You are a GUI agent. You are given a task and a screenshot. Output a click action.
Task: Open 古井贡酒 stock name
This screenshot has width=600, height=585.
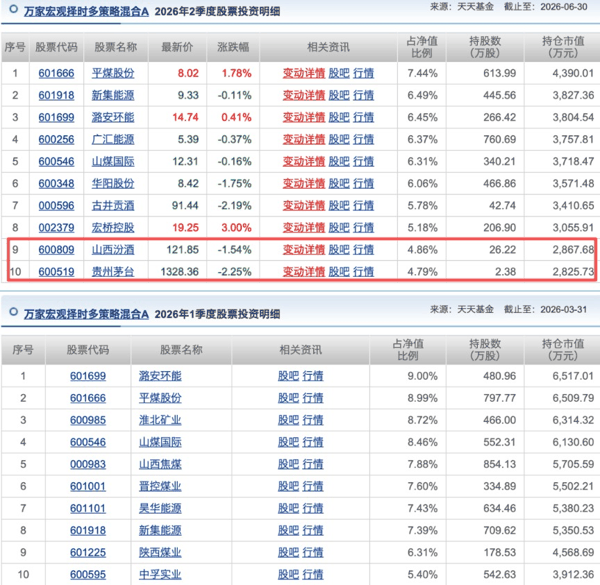click(113, 206)
